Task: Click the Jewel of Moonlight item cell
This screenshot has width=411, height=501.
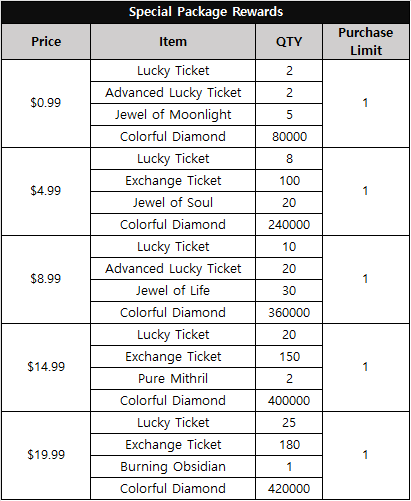Action: 173,115
